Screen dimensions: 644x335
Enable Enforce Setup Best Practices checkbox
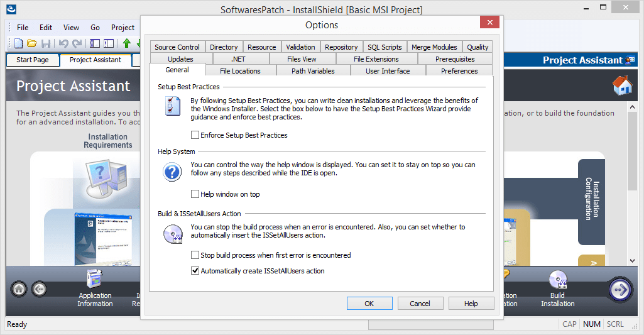195,135
